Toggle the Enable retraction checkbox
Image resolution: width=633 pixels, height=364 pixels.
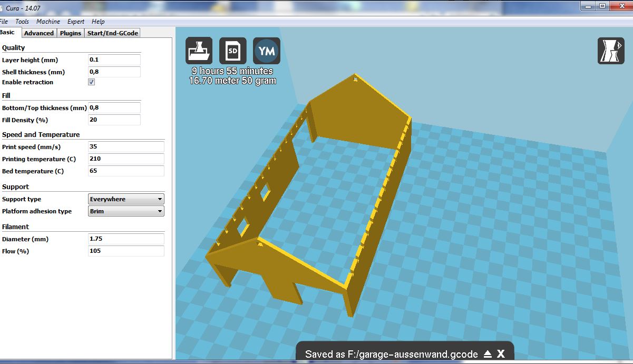(x=91, y=82)
